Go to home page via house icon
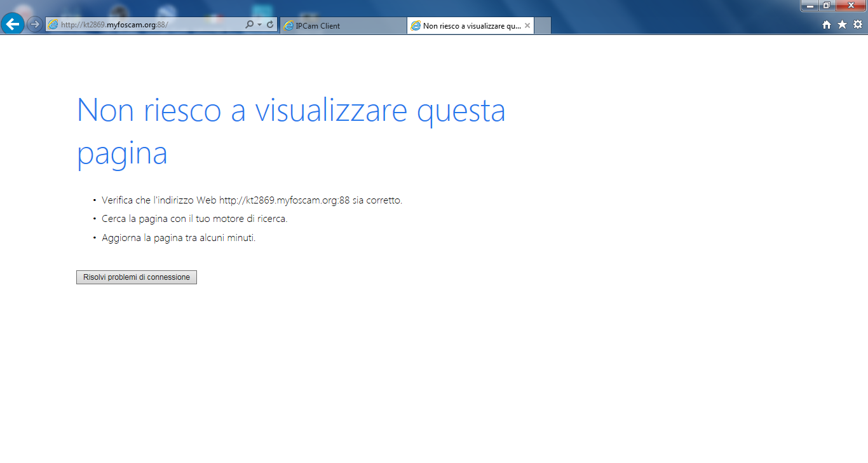This screenshot has width=868, height=463. [827, 24]
